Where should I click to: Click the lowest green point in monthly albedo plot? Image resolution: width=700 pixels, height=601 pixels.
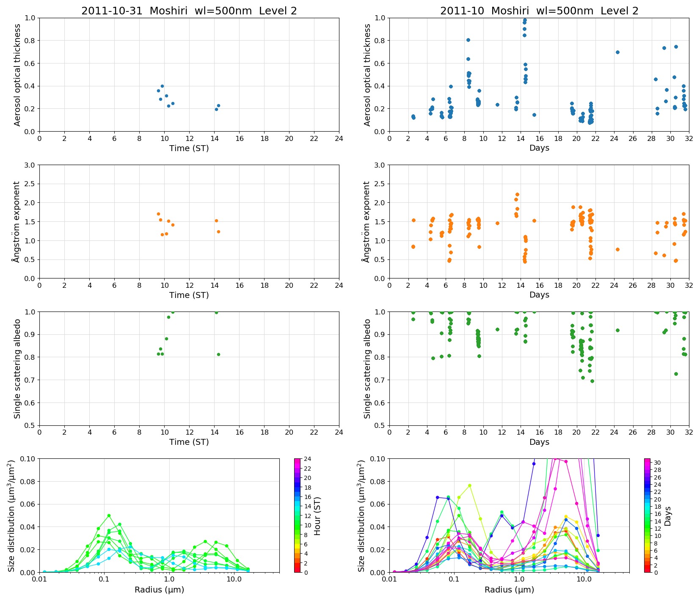[592, 381]
